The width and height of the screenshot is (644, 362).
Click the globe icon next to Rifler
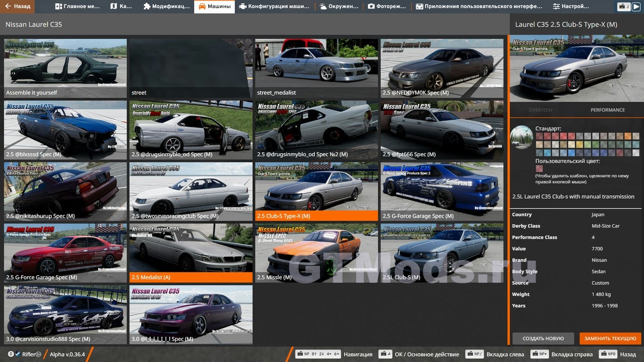(x=11, y=354)
